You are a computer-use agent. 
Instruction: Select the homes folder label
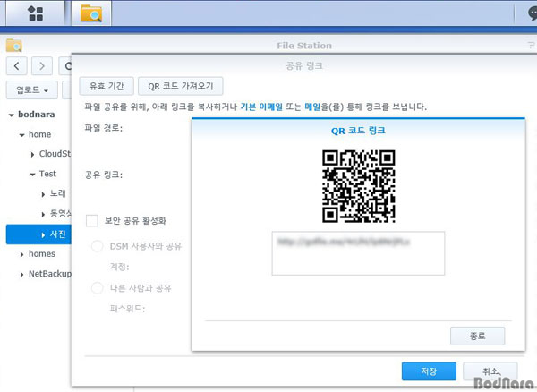coord(42,253)
